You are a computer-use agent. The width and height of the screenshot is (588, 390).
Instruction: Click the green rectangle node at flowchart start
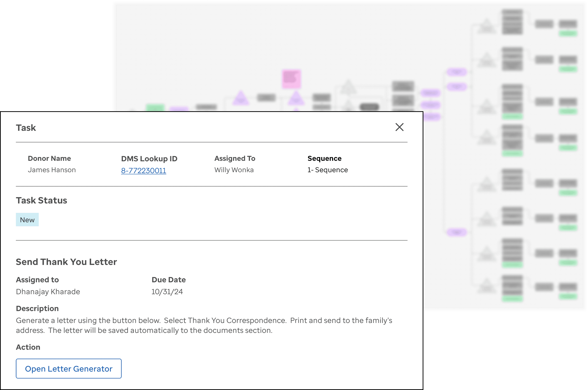click(x=155, y=108)
